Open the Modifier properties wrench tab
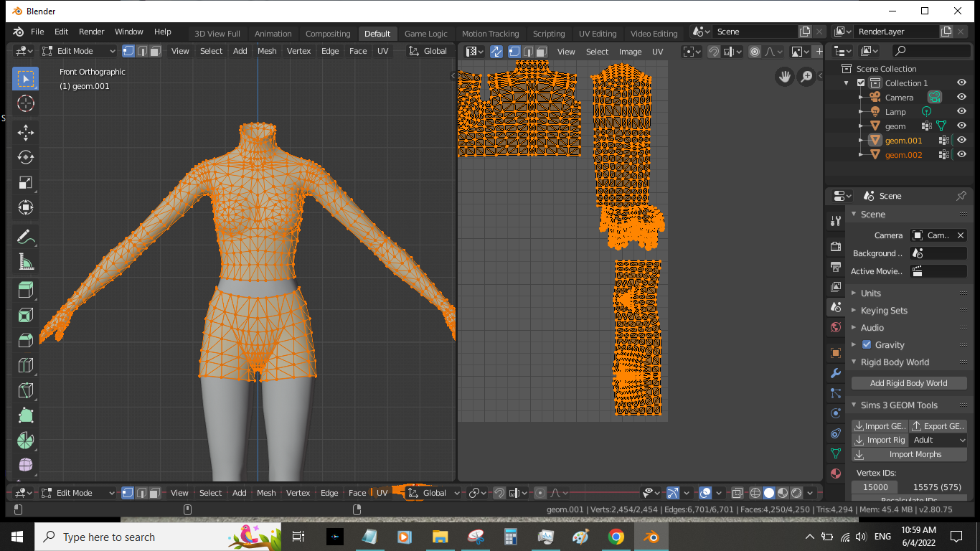980x551 pixels. [x=835, y=373]
